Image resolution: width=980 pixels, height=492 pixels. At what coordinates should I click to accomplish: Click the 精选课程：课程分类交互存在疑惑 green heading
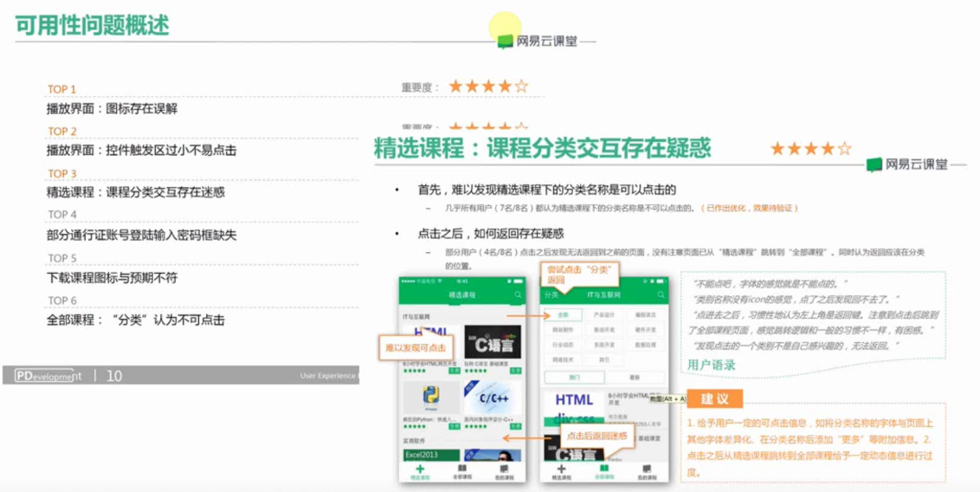coord(543,149)
